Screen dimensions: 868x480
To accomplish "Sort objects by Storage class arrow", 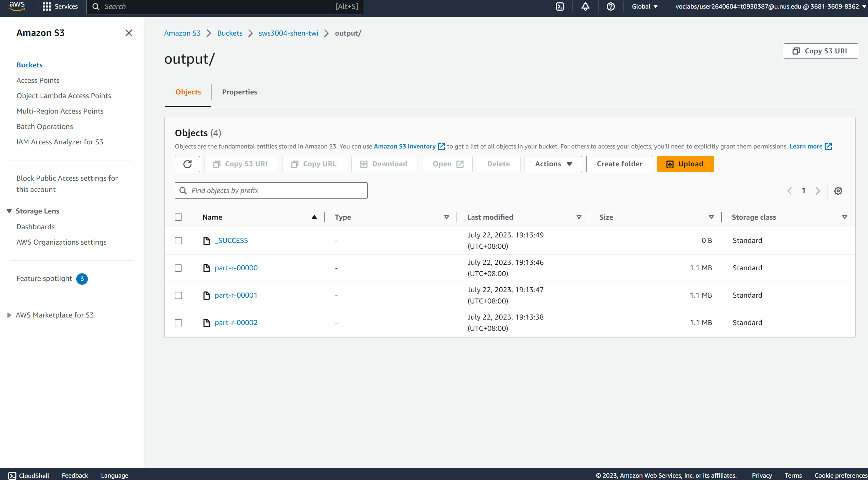I will (844, 217).
